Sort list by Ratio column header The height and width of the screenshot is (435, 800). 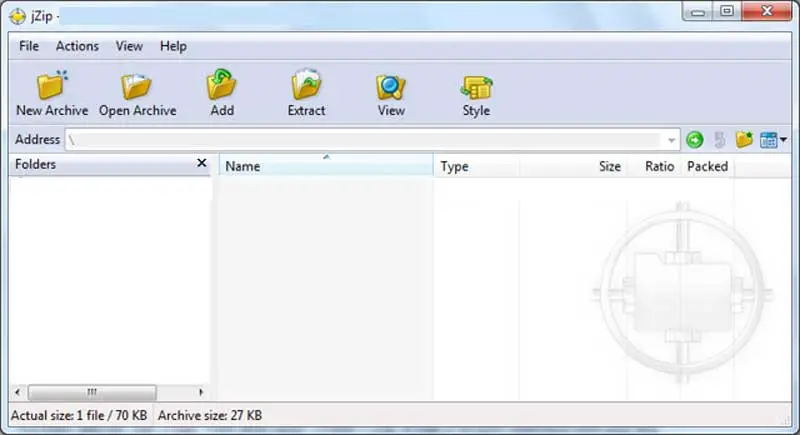pyautogui.click(x=655, y=166)
